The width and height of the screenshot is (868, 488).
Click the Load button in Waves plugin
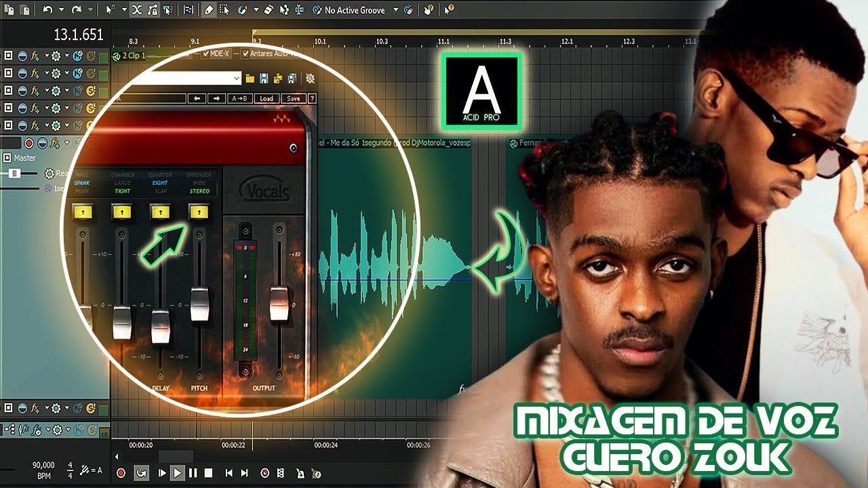[267, 98]
